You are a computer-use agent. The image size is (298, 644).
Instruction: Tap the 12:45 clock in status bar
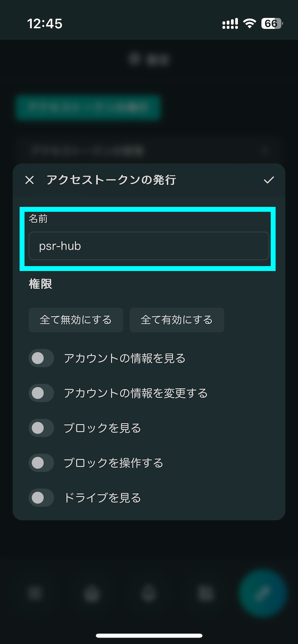tap(45, 24)
